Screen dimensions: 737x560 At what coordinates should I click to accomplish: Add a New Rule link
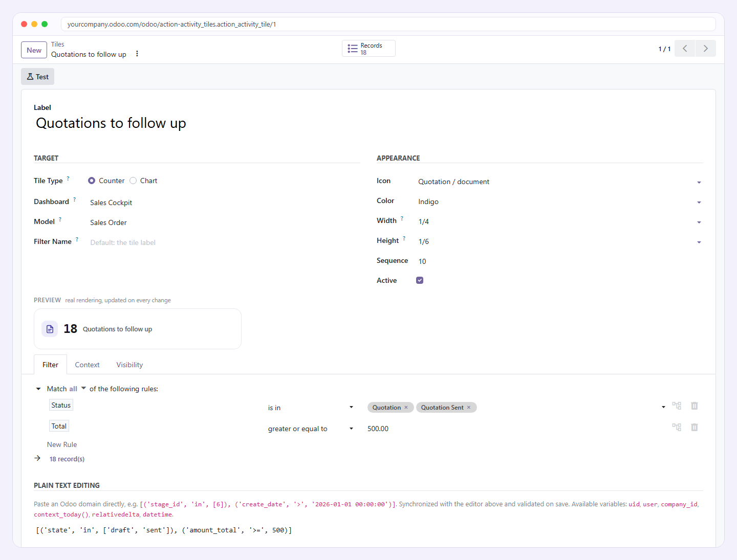click(x=62, y=444)
